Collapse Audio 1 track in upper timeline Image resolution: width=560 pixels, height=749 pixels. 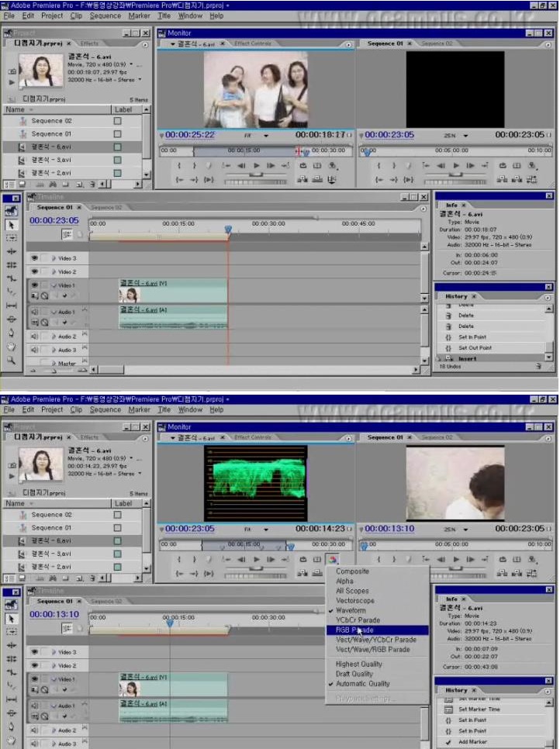click(54, 312)
